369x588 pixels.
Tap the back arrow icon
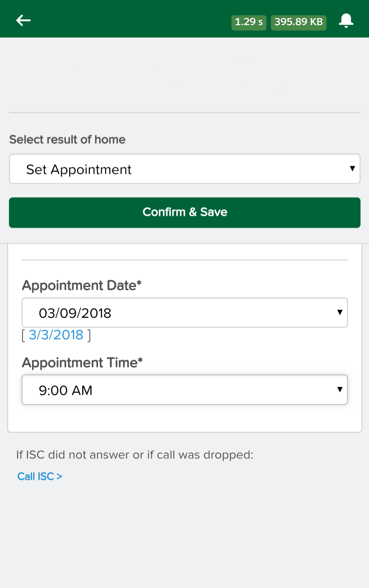coord(23,21)
